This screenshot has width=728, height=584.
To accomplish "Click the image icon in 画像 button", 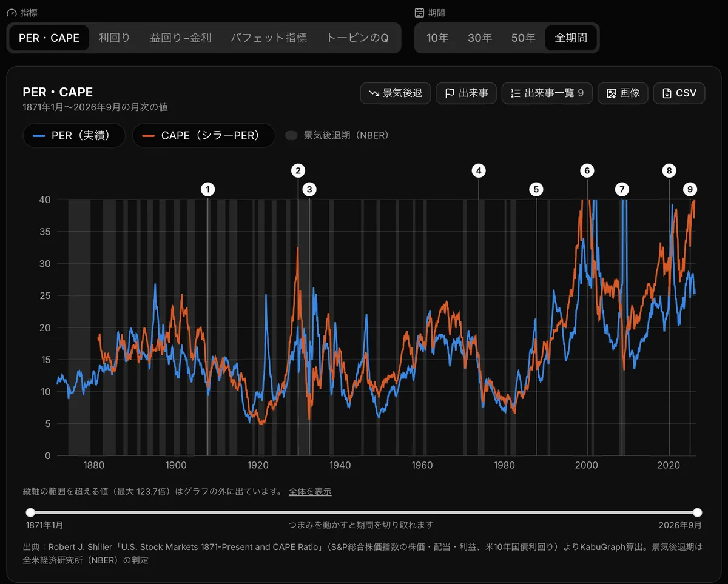I will pyautogui.click(x=611, y=93).
